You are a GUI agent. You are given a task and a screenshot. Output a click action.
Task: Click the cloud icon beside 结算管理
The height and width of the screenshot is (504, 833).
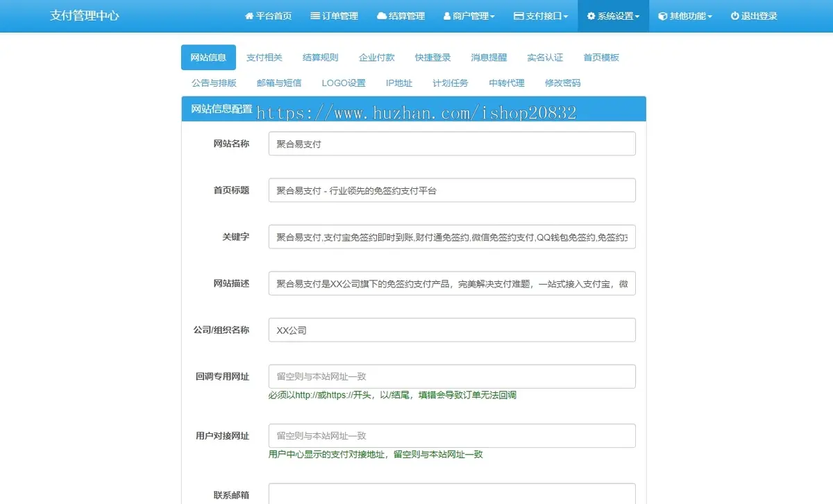coord(382,16)
